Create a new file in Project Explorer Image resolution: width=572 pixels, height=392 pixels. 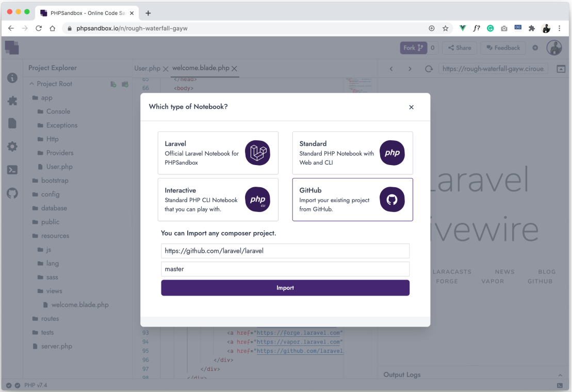[x=113, y=84]
